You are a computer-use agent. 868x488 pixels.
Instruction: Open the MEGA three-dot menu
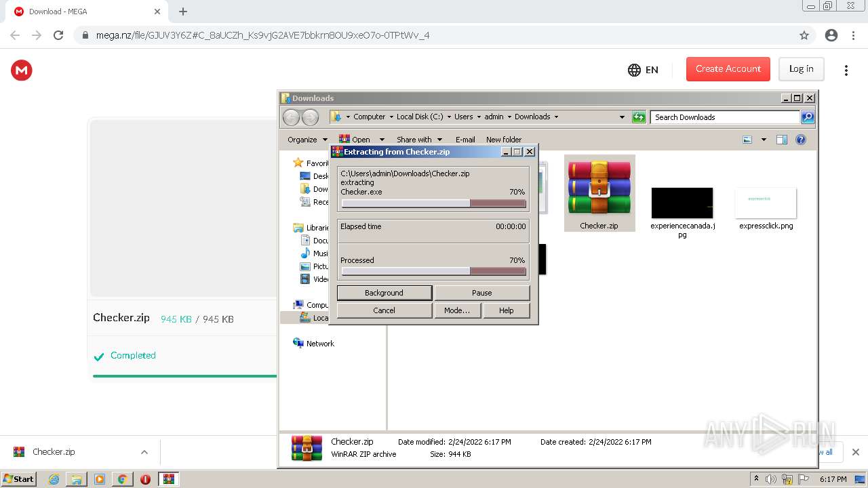point(846,70)
